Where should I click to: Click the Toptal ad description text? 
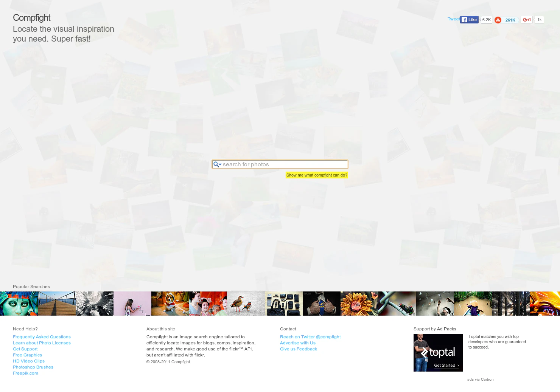click(x=497, y=342)
